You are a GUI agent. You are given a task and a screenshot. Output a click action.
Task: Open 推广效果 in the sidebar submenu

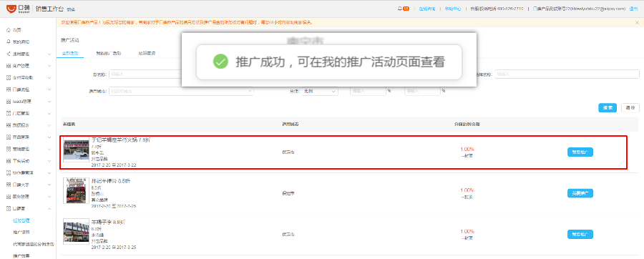[x=21, y=255]
